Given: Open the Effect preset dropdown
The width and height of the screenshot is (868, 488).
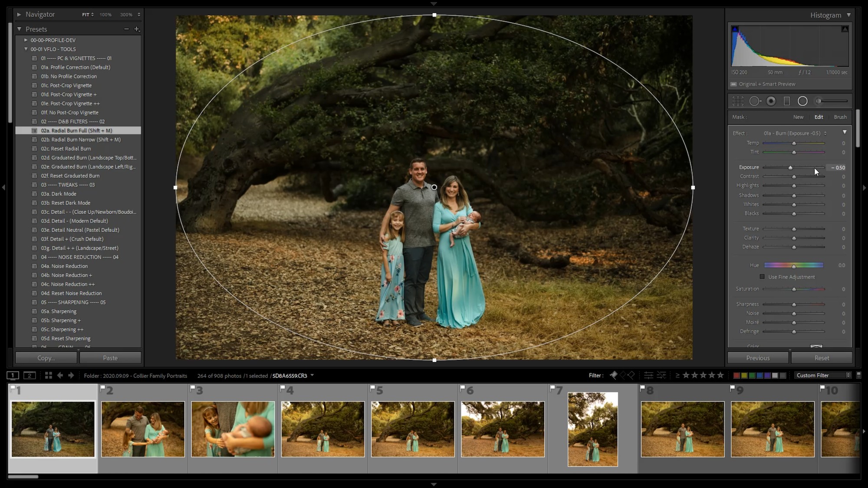Looking at the screenshot, I should point(795,133).
